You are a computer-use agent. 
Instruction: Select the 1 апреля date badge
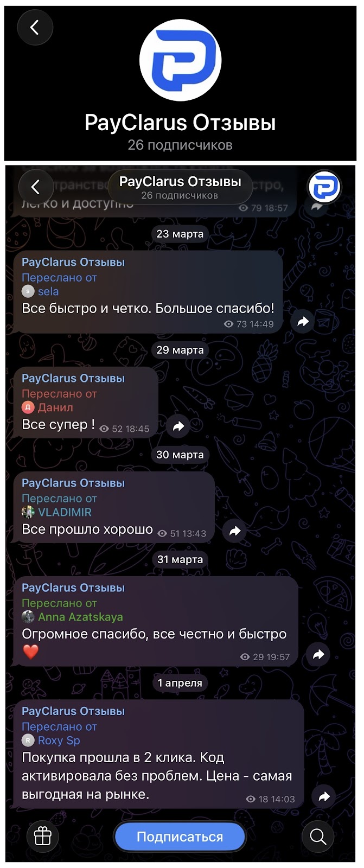180,683
